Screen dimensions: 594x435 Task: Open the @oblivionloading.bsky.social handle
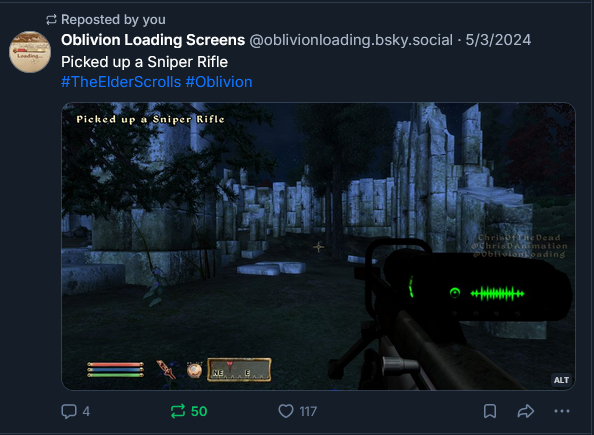tap(351, 40)
